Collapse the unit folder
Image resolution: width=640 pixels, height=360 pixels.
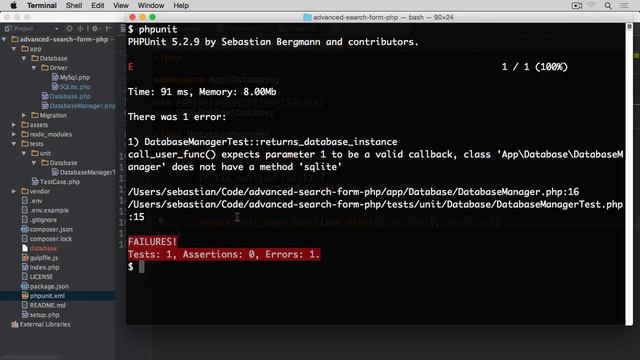coord(24,153)
